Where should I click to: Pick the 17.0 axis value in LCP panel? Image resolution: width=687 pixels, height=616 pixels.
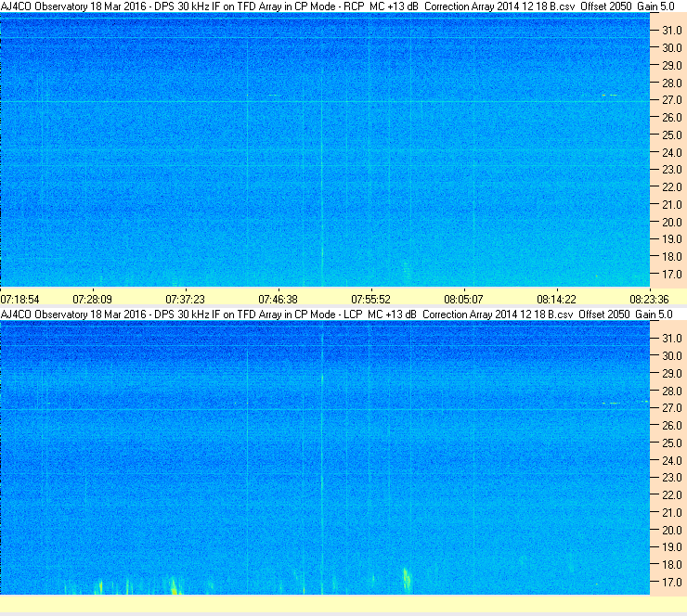pos(672,583)
